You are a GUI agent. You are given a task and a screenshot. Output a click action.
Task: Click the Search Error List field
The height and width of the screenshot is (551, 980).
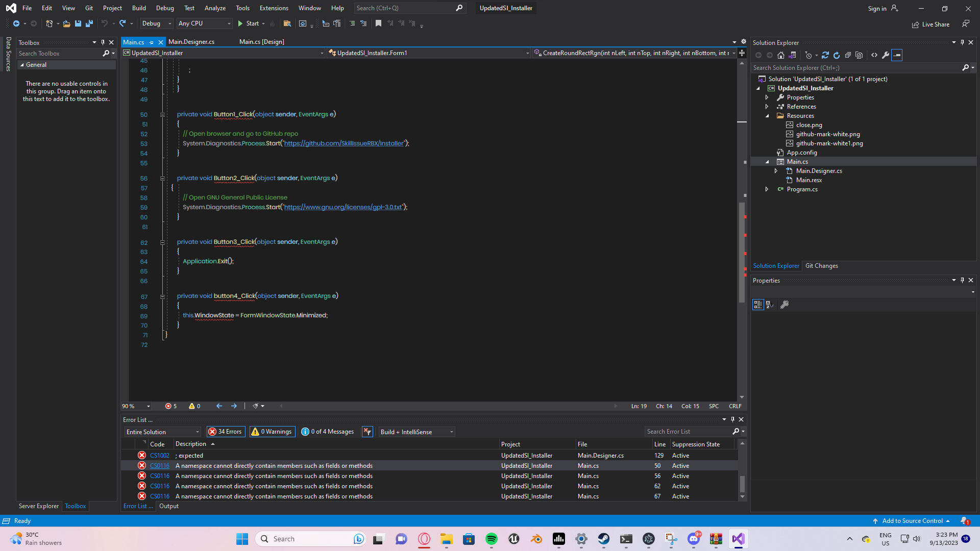(688, 432)
